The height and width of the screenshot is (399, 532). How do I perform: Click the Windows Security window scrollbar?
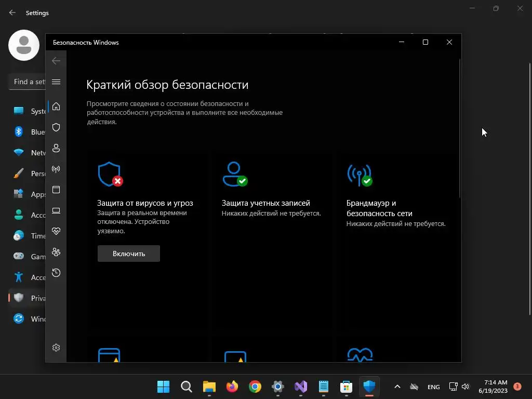coord(460,128)
